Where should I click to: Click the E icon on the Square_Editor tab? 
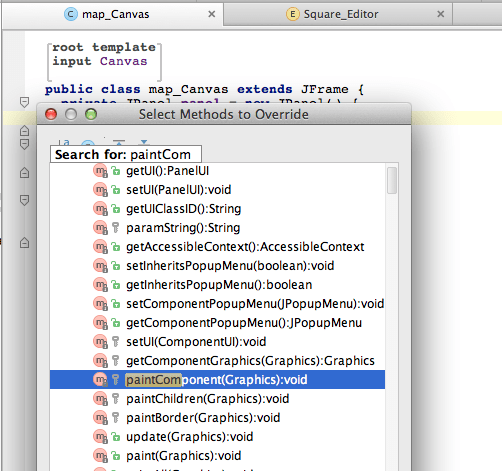pyautogui.click(x=293, y=14)
